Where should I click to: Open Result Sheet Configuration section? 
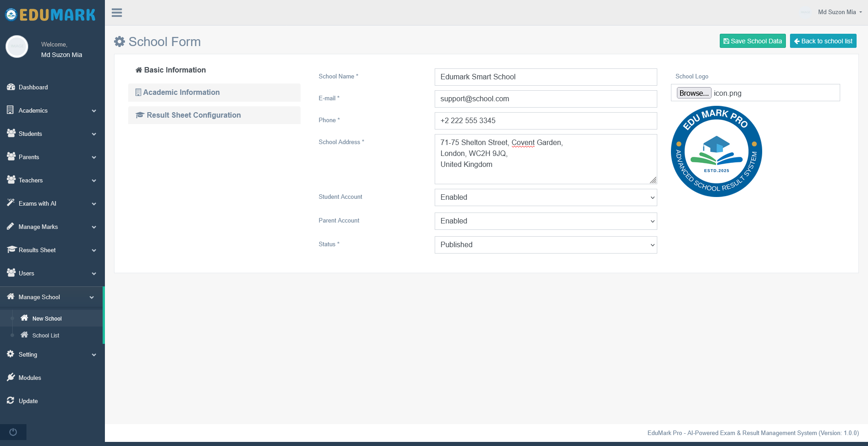click(214, 115)
